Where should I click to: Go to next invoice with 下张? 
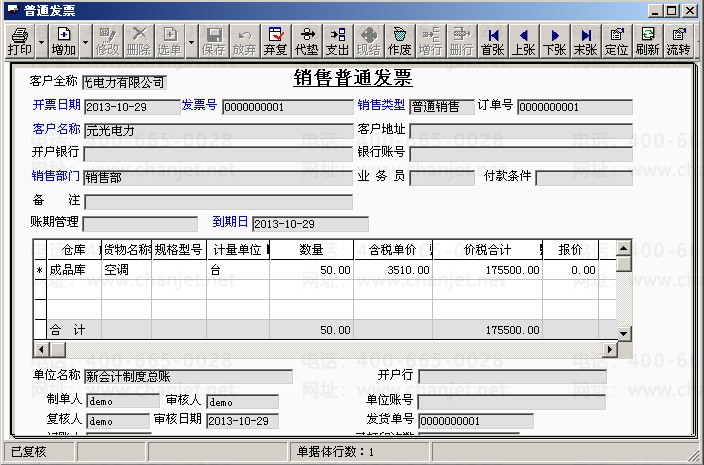554,41
